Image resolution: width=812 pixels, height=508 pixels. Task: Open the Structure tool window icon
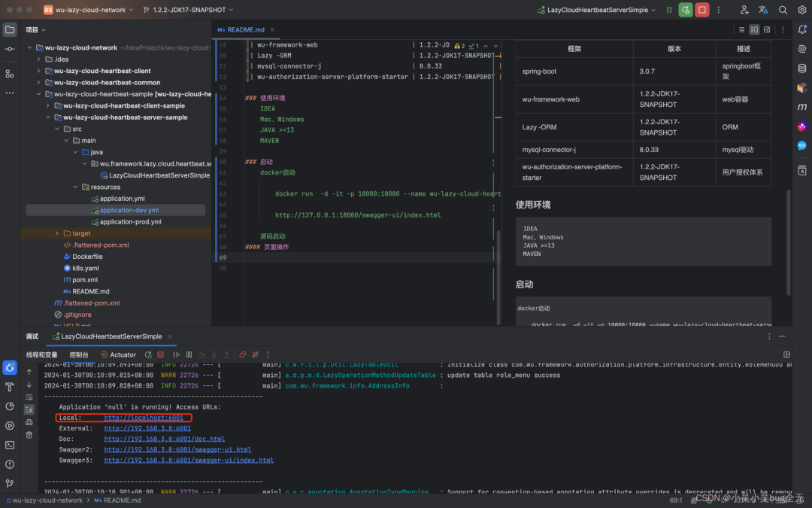(9, 74)
